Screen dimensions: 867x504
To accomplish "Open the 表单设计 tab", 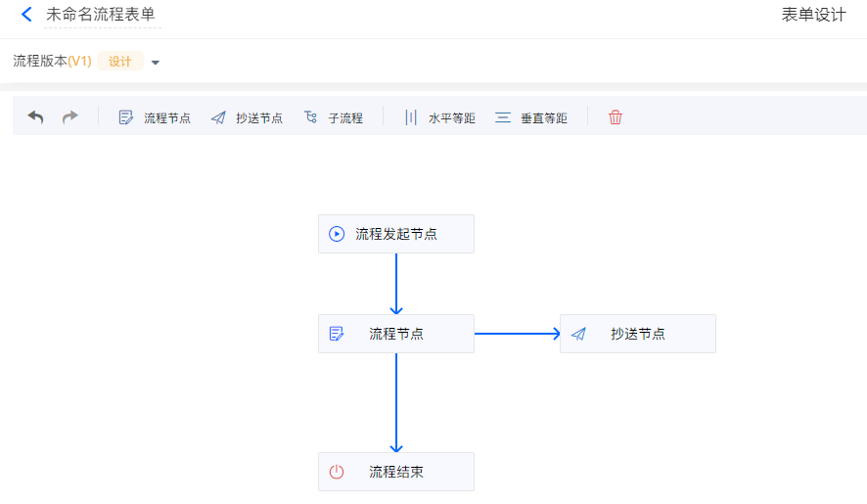I will pyautogui.click(x=813, y=15).
